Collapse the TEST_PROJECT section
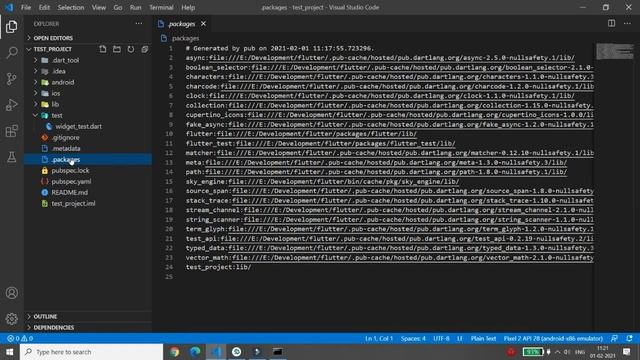The image size is (640, 360). (52, 49)
